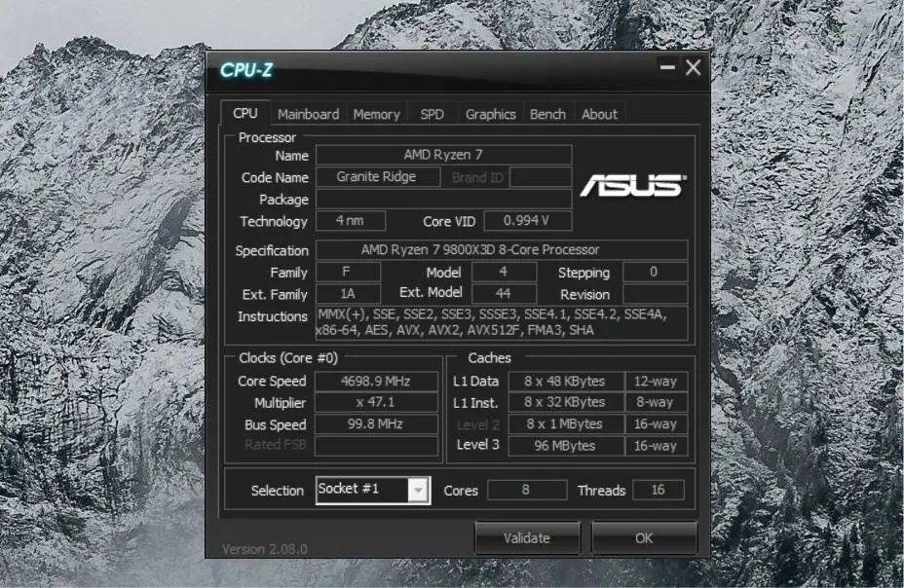Switch to the Mainboard tab
Screen dimensions: 904x588
(308, 114)
